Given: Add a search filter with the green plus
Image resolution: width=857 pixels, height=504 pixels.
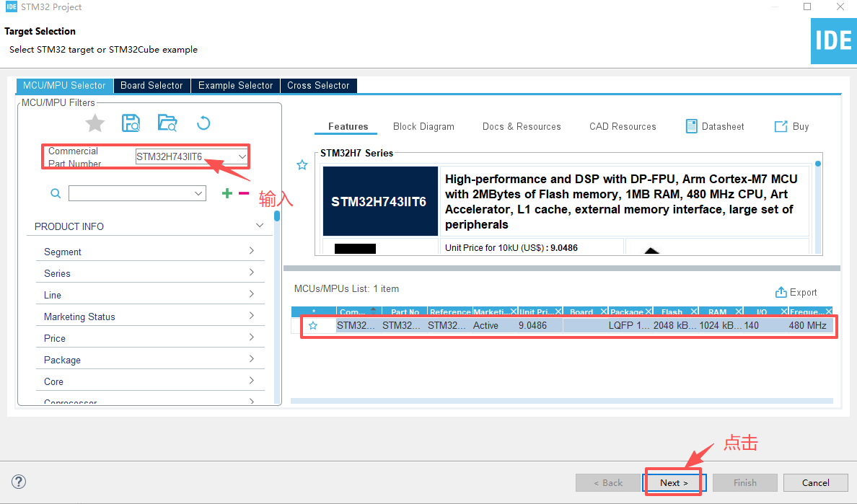Looking at the screenshot, I should coord(227,193).
